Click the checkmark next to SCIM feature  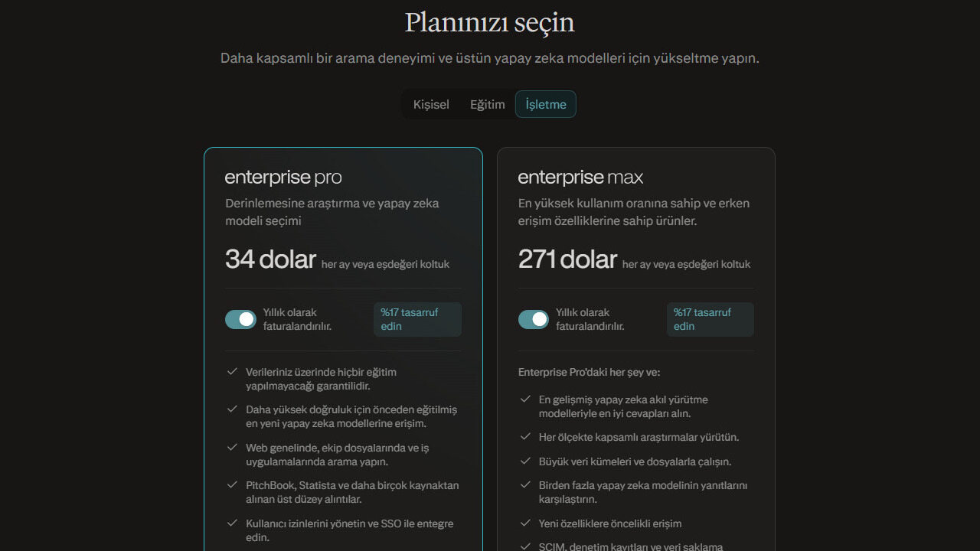525,546
